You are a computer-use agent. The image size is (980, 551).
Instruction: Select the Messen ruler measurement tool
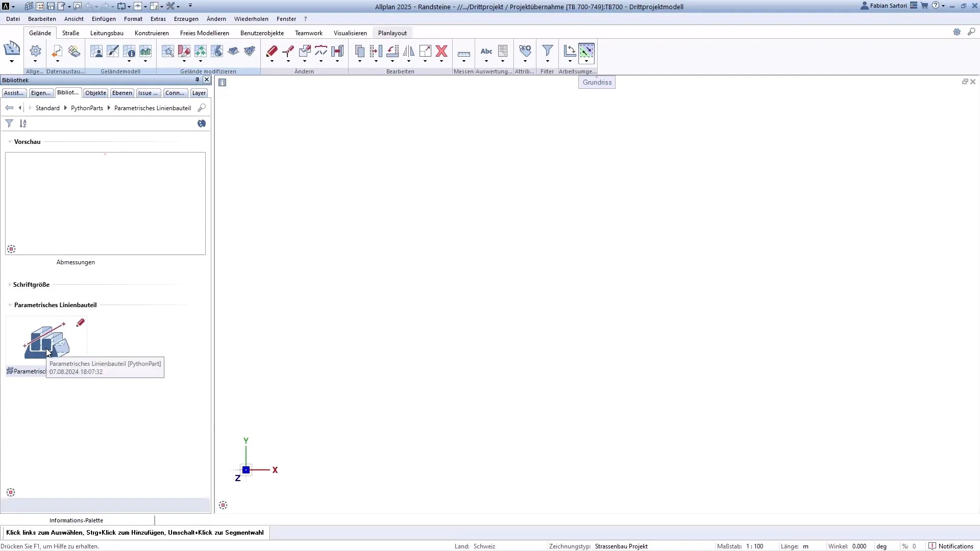[463, 53]
